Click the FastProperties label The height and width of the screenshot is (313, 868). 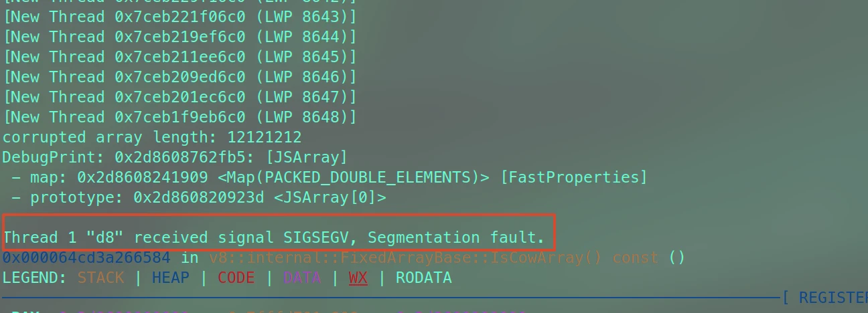click(574, 177)
